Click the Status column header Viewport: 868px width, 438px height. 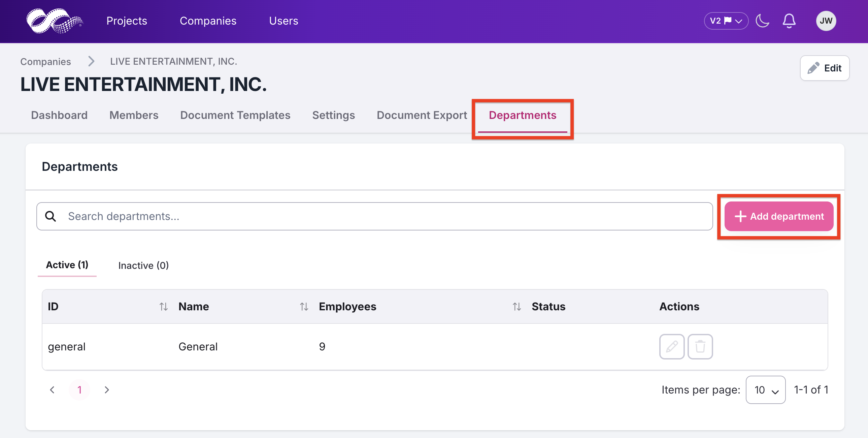point(548,307)
